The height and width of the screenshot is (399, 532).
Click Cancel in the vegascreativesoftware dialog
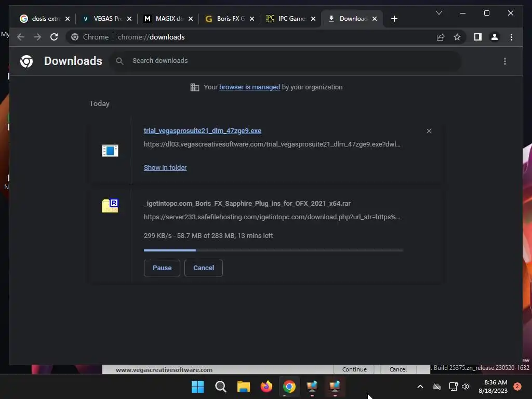click(x=397, y=369)
